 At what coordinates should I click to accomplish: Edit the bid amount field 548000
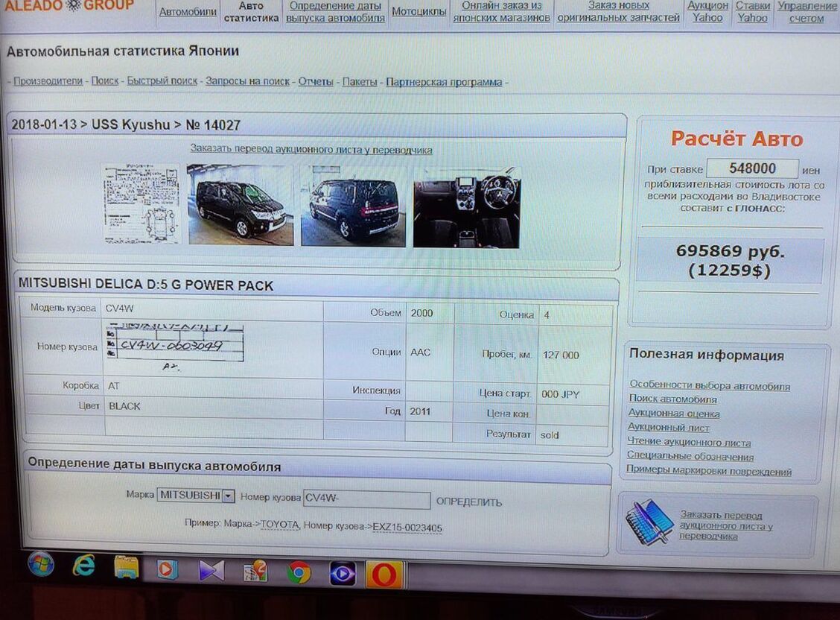point(752,168)
